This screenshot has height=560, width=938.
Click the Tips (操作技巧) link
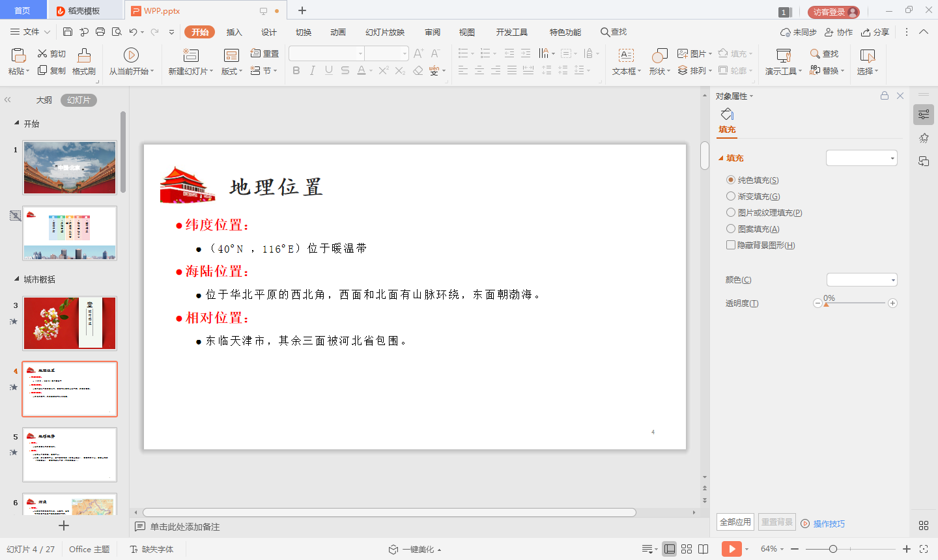pyautogui.click(x=829, y=524)
